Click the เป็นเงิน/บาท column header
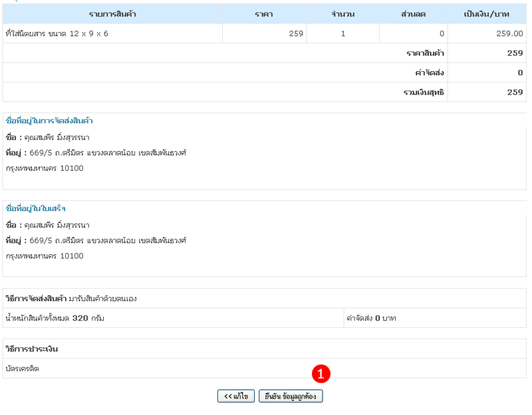This screenshot has height=415, width=532. (x=487, y=14)
